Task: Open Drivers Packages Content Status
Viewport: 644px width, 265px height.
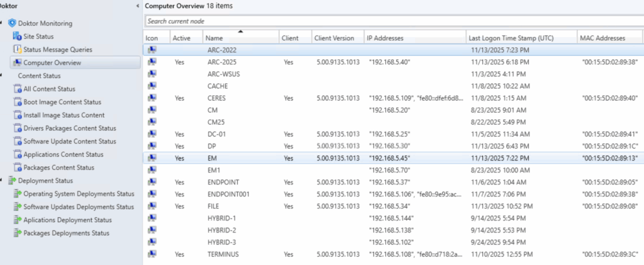Action: tap(69, 128)
